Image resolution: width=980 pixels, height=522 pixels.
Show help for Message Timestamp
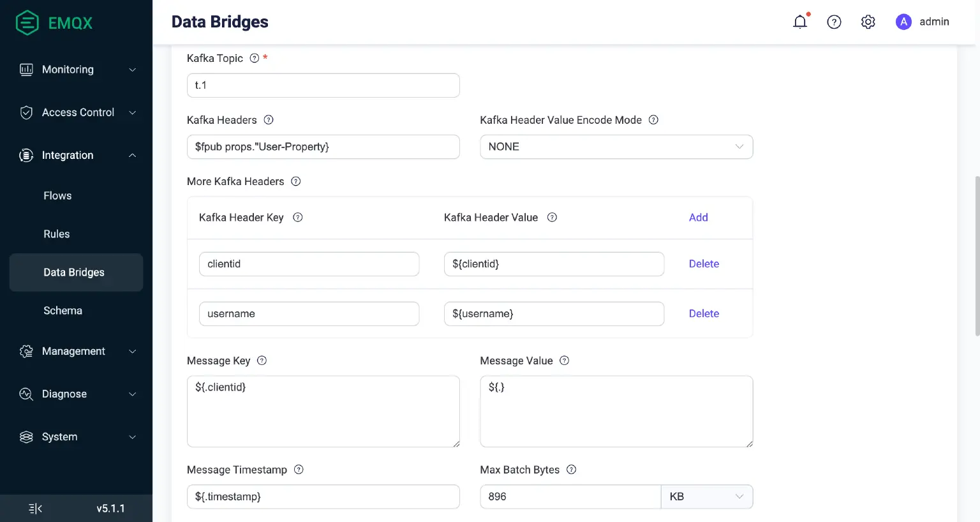tap(299, 470)
